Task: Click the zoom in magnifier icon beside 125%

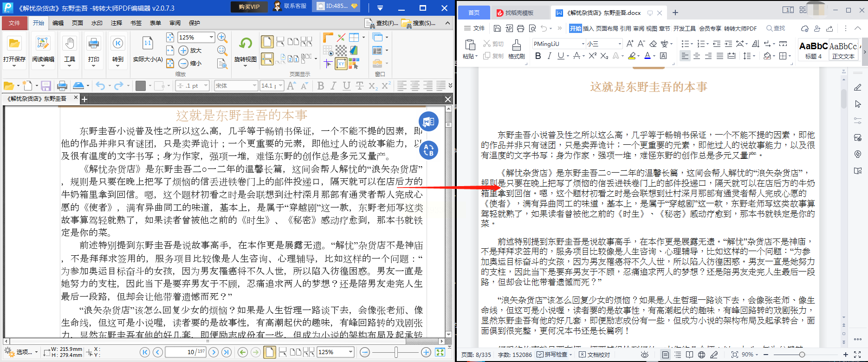Action: click(222, 37)
